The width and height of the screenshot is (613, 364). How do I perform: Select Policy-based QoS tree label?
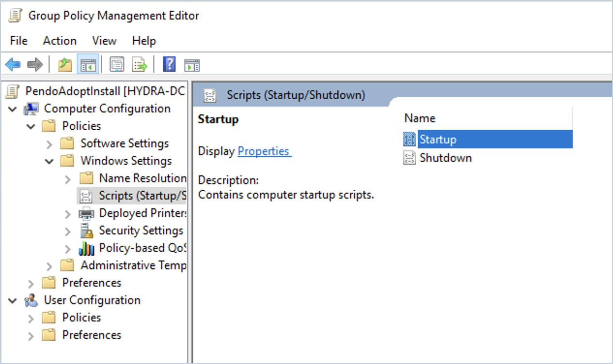point(142,248)
